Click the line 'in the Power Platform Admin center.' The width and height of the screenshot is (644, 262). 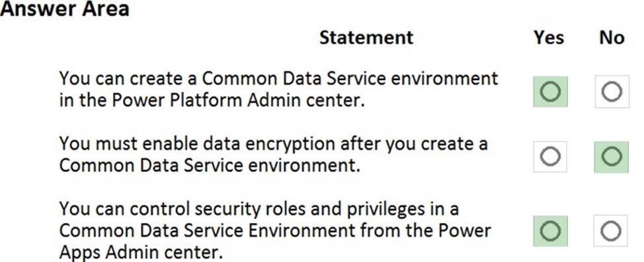(x=212, y=100)
